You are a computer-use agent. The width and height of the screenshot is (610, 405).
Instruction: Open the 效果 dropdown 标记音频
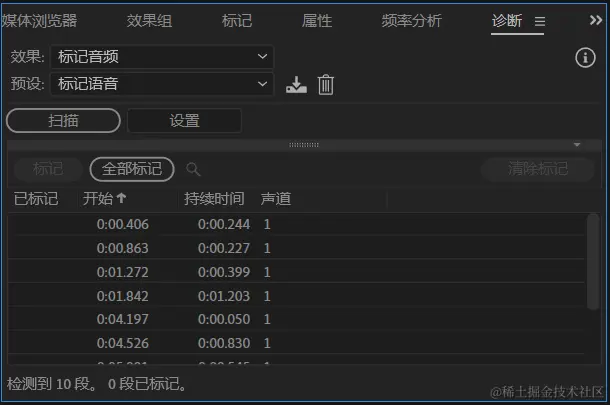point(162,57)
